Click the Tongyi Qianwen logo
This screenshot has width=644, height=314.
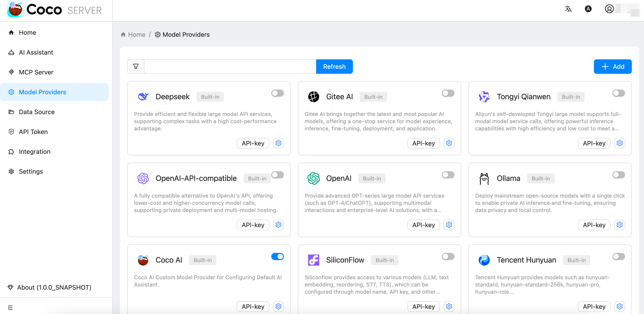[484, 97]
